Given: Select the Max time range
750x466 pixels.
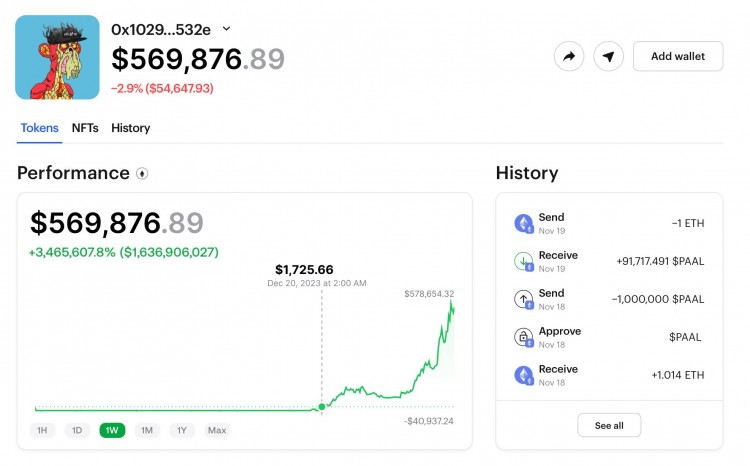Looking at the screenshot, I should [217, 430].
